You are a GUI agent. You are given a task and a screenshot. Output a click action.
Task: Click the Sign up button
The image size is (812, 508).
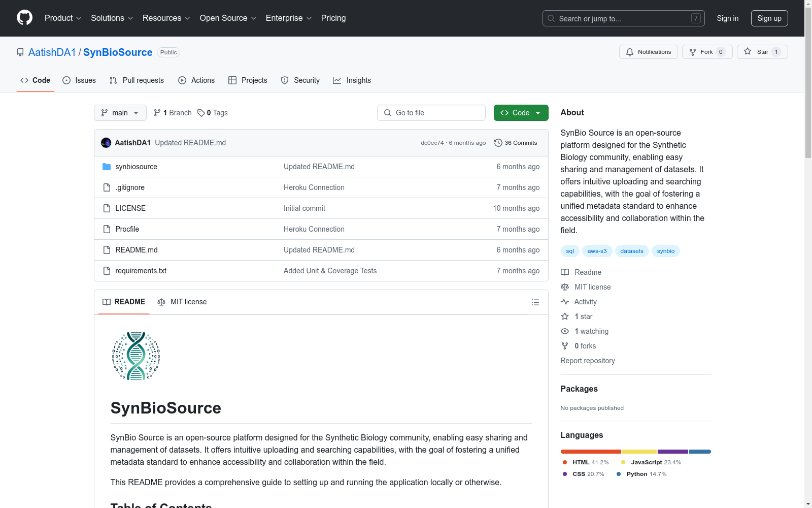click(769, 18)
